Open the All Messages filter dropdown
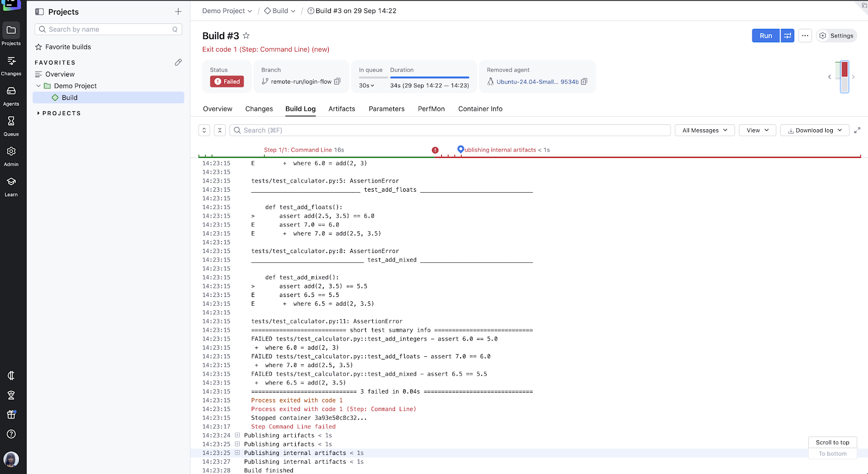 point(704,130)
